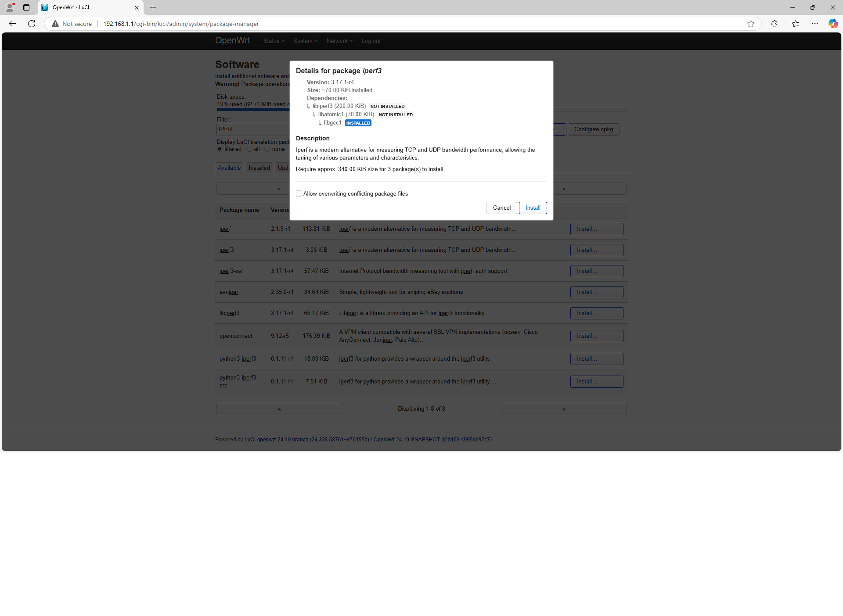This screenshot has width=843, height=616.
Task: Close the OpenWrt - LuCI tab
Action: point(137,7)
